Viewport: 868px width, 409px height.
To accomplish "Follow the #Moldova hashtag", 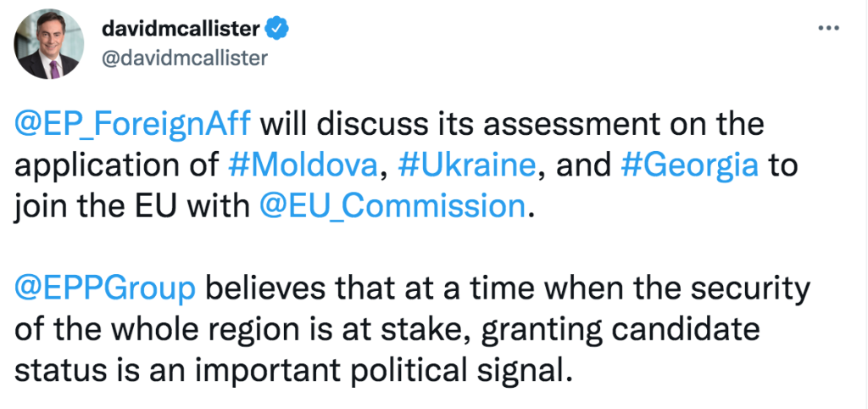I will [x=304, y=165].
